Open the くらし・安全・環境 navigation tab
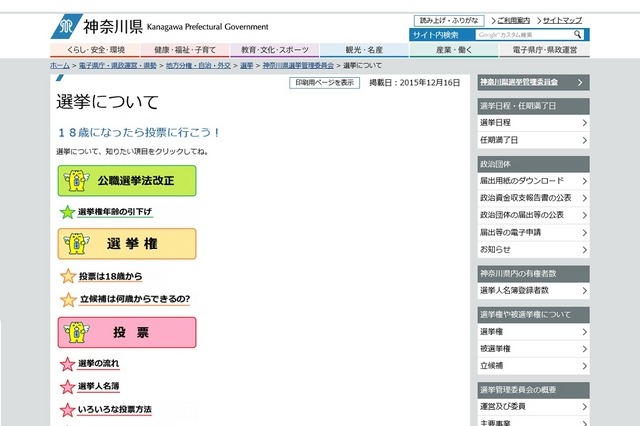This screenshot has width=640, height=426. click(96, 49)
